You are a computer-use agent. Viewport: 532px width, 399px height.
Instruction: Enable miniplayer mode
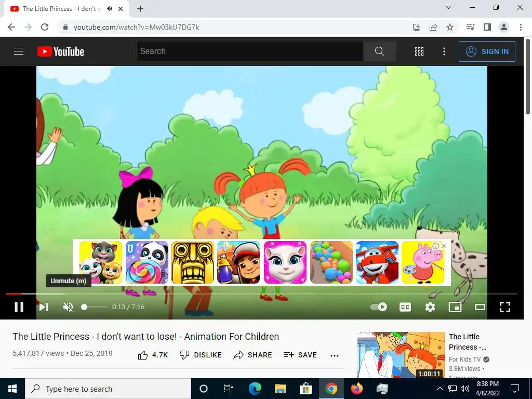[455, 307]
